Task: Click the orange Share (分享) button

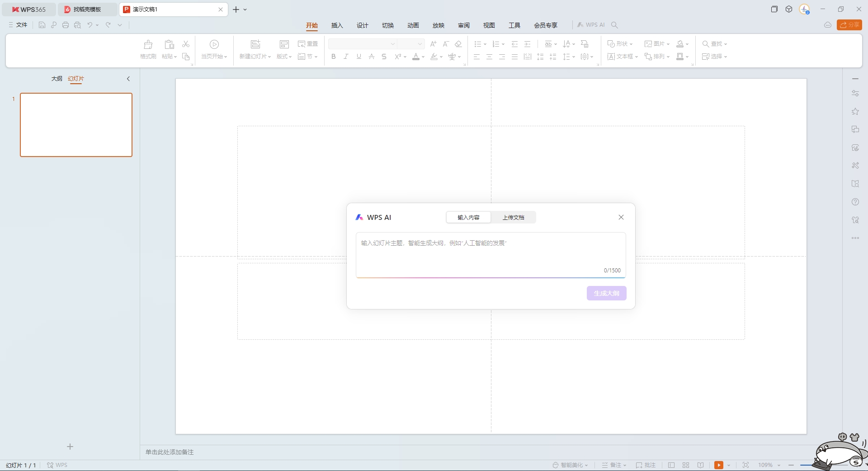Action: pyautogui.click(x=849, y=25)
